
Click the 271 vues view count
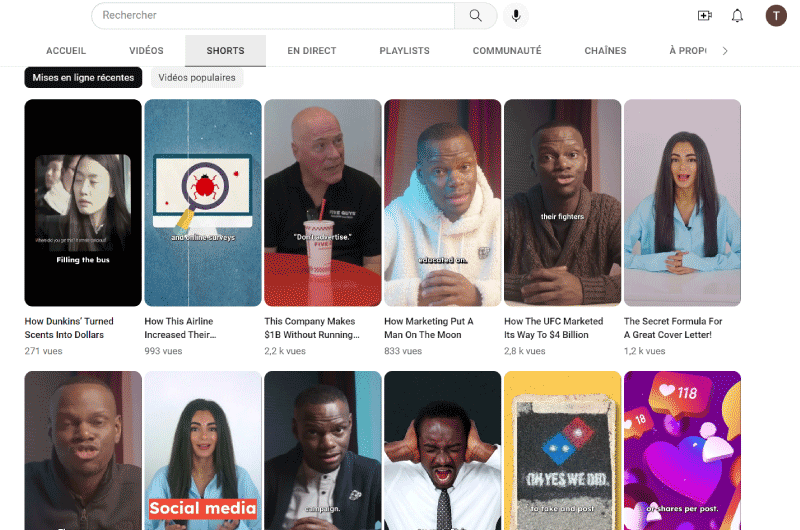point(43,351)
